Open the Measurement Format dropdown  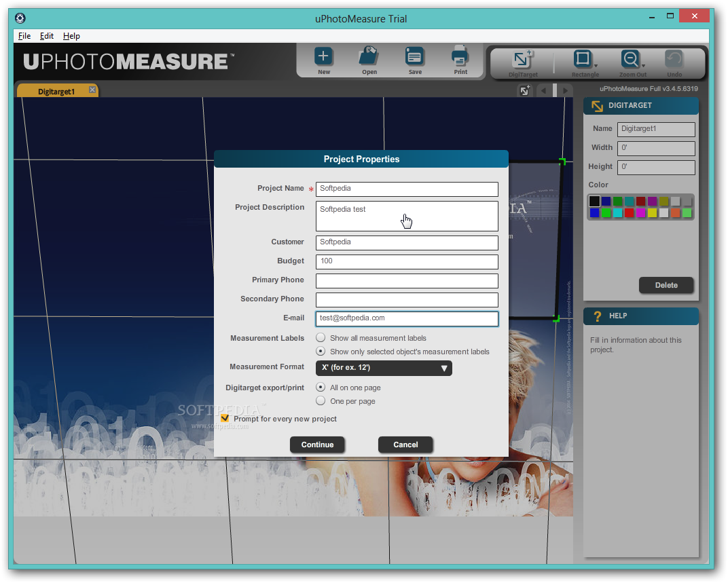(384, 368)
